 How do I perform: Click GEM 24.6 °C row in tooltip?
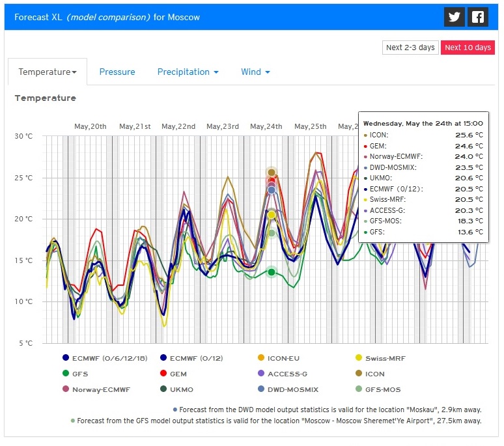(x=423, y=146)
